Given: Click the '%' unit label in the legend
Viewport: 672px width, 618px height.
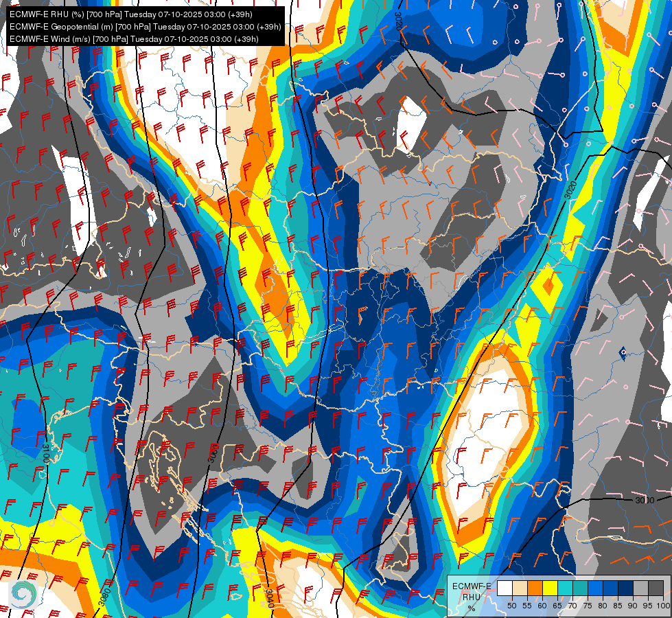Looking at the screenshot, I should tap(472, 608).
